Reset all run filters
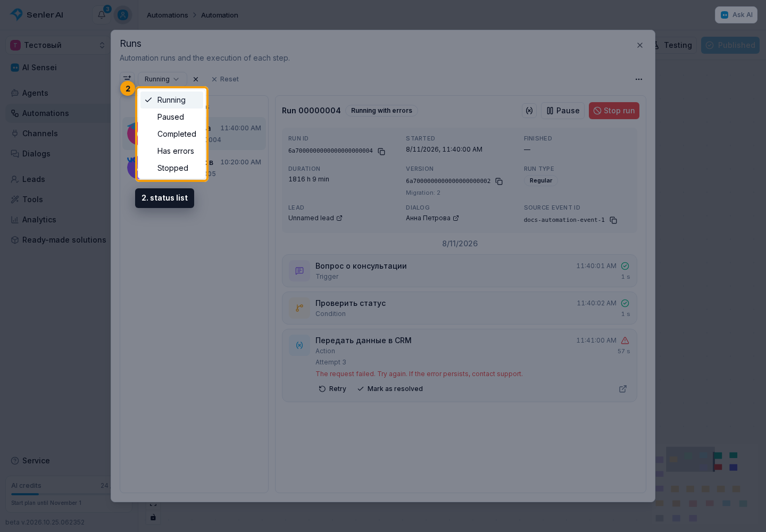Screen dimensions: 766x532 click(x=225, y=79)
